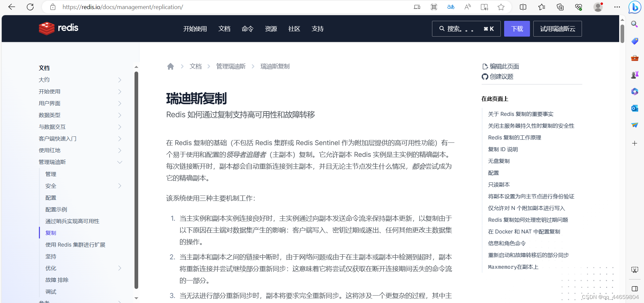Open the 配置示例 sidebar item

click(x=56, y=210)
